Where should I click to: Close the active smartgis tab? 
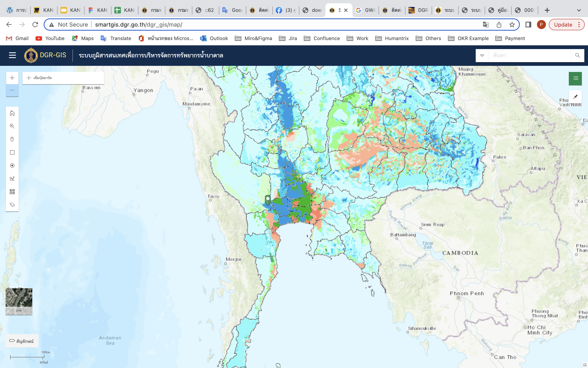tap(346, 10)
